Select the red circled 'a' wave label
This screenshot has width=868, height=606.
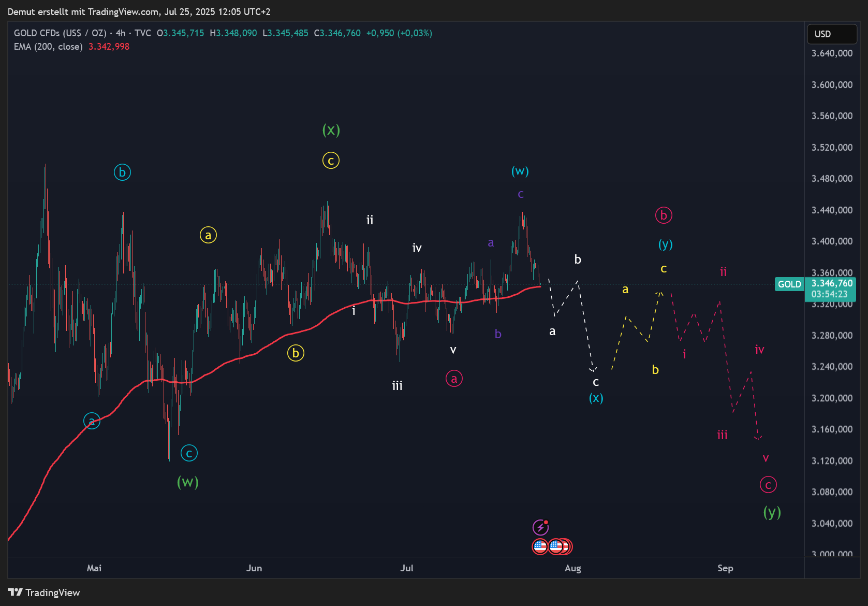click(x=454, y=379)
